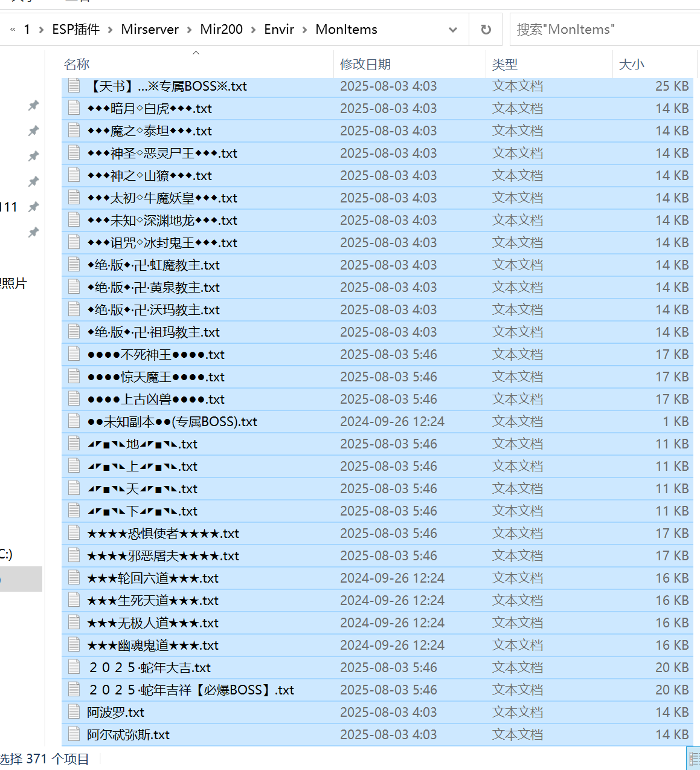Select the file ◆◆◆诅咒◇冰封鬼王◆◆◆.txt
Viewport: 700px width, 770px height.
(x=377, y=242)
